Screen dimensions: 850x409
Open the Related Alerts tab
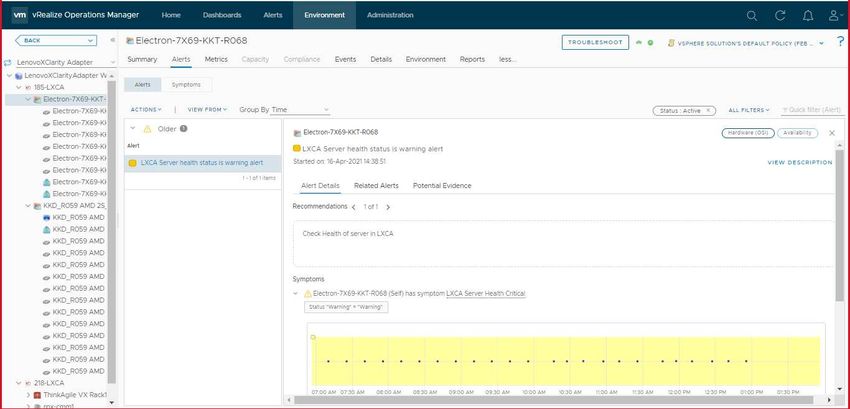coord(376,186)
